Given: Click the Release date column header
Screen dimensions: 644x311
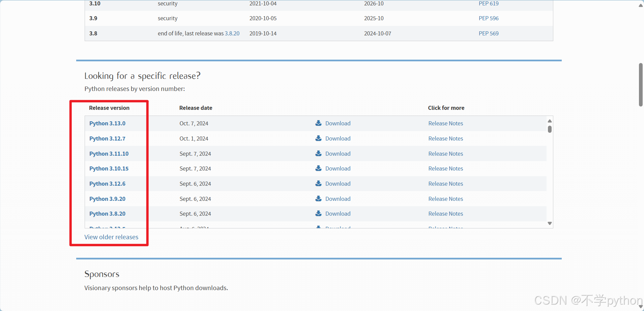Looking at the screenshot, I should [x=196, y=108].
